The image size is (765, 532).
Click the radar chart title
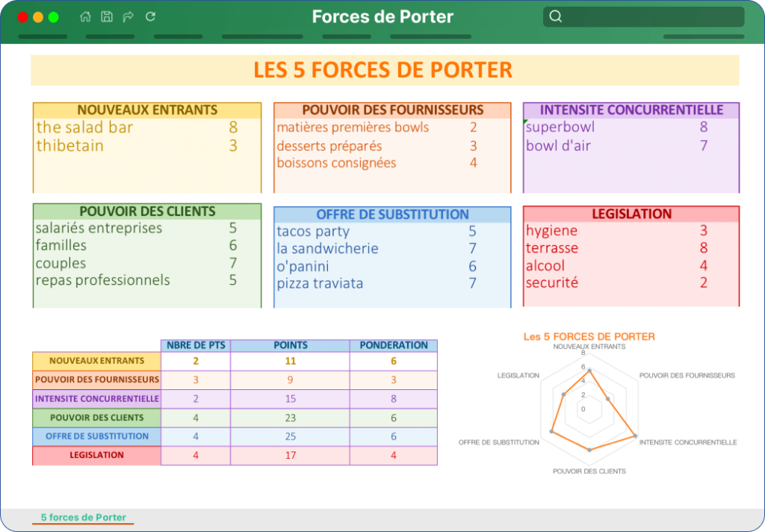coord(589,337)
